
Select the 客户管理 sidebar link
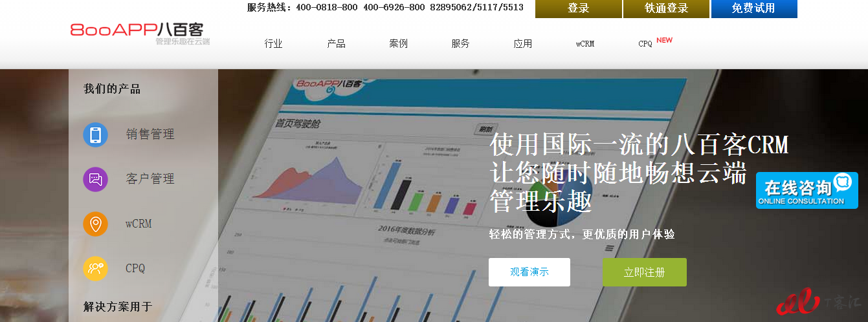pos(150,179)
